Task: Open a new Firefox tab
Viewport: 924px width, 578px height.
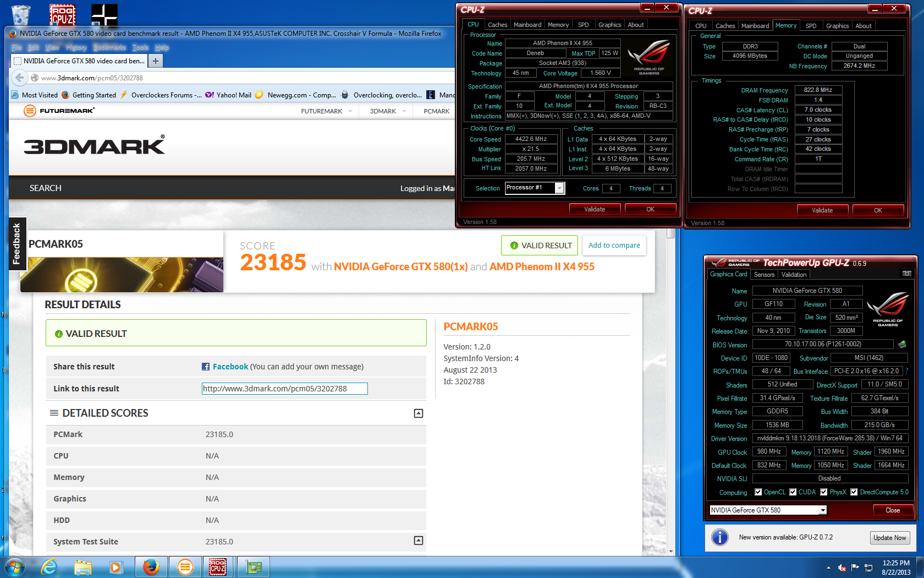Action: (x=156, y=61)
